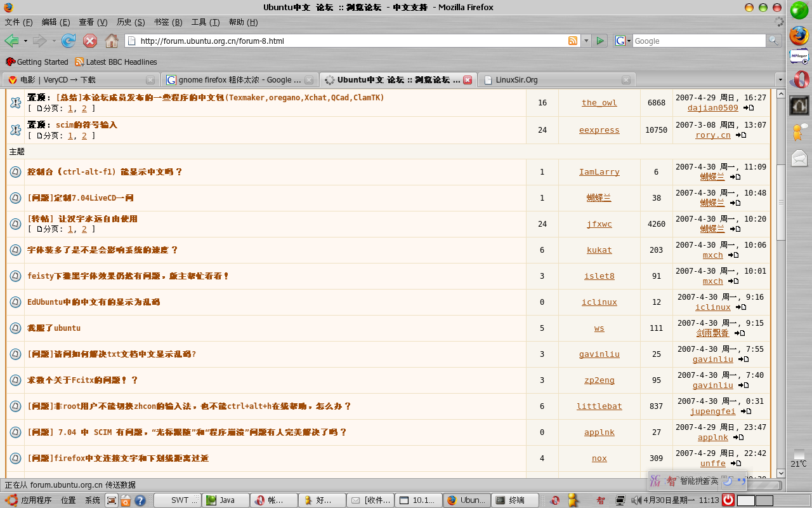Open thread 字体装多了是不是会影响系统的速度

point(103,250)
